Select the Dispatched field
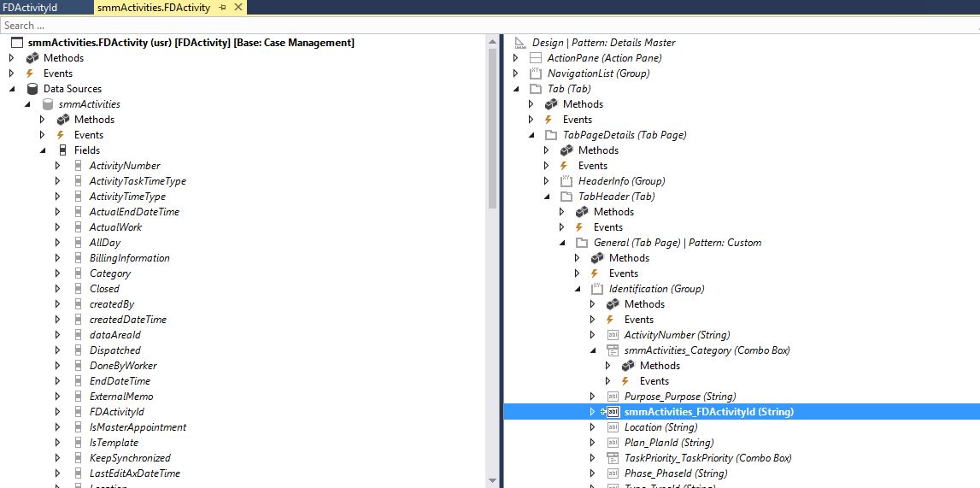 [115, 350]
